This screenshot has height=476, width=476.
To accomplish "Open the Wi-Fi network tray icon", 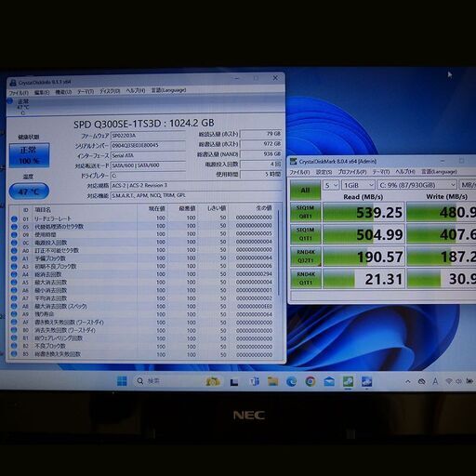I will coord(449,381).
